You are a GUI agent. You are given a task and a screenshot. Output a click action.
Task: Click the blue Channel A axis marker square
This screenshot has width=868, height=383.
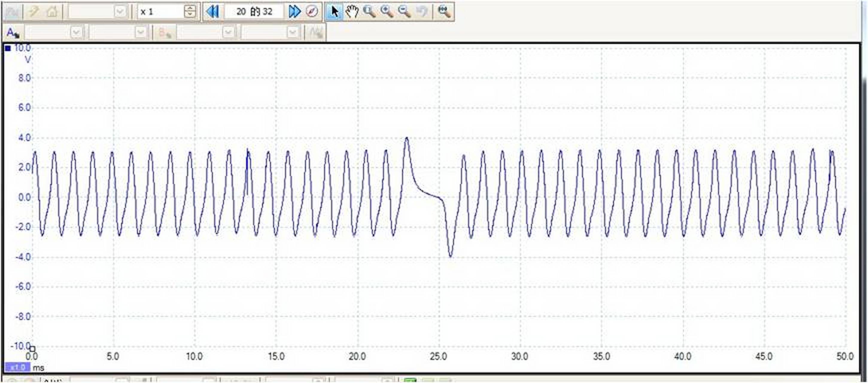click(x=8, y=48)
